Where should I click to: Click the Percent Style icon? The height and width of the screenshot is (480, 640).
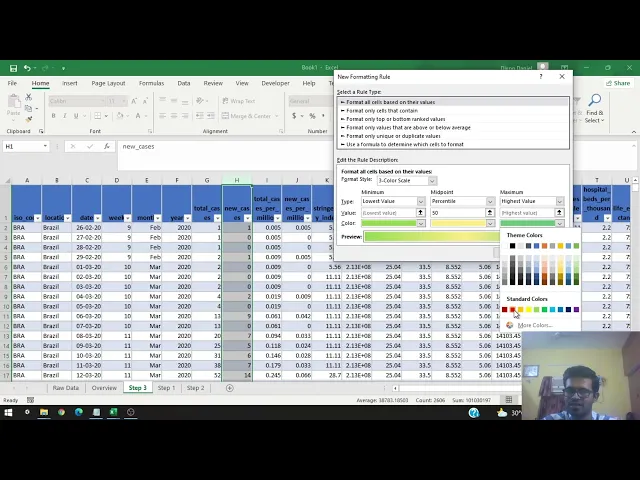(x=312, y=116)
